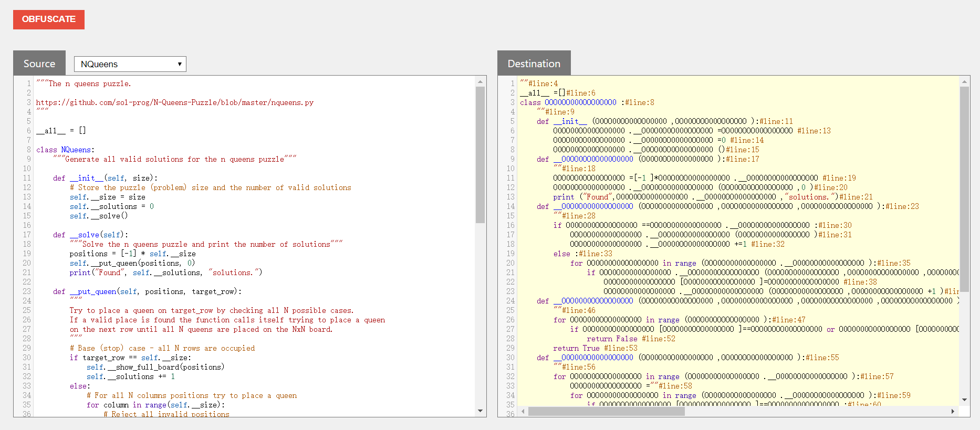Click the print("Found"...) line in source
Image resolution: width=980 pixels, height=430 pixels.
coord(166,272)
